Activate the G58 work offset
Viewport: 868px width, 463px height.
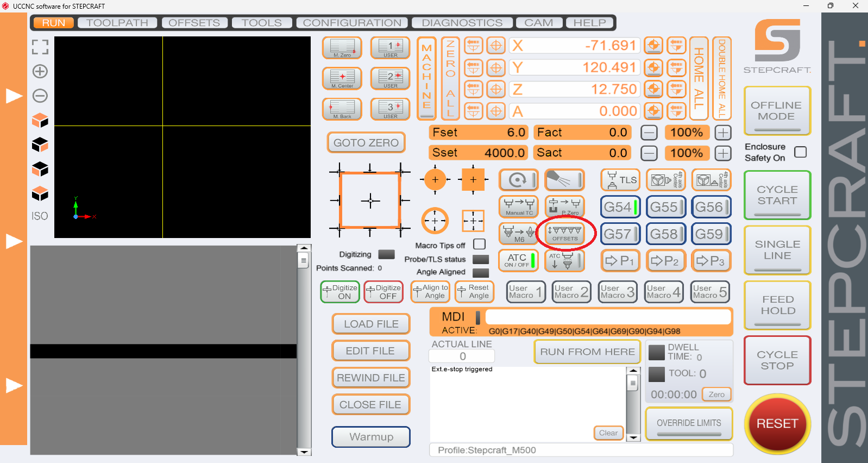tap(666, 234)
